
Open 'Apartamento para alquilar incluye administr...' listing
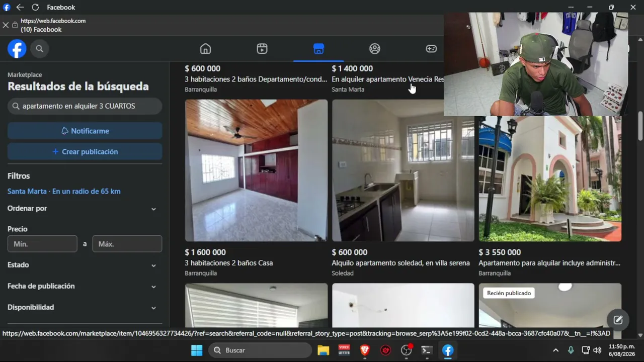point(549,263)
